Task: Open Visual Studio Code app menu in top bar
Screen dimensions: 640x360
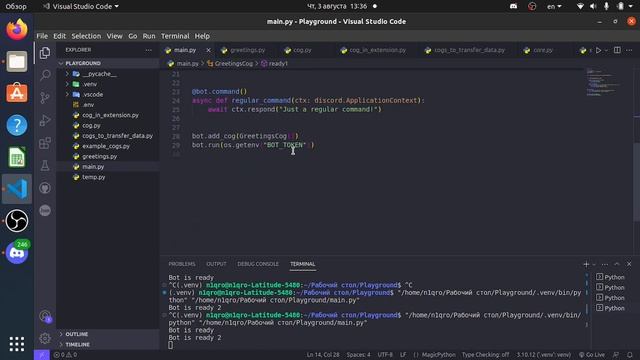Action: pos(81,7)
